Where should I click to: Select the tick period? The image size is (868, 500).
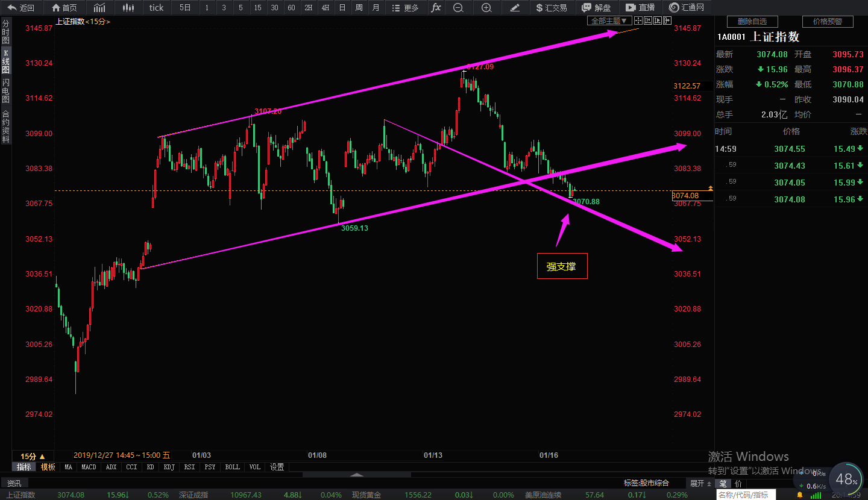[156, 8]
